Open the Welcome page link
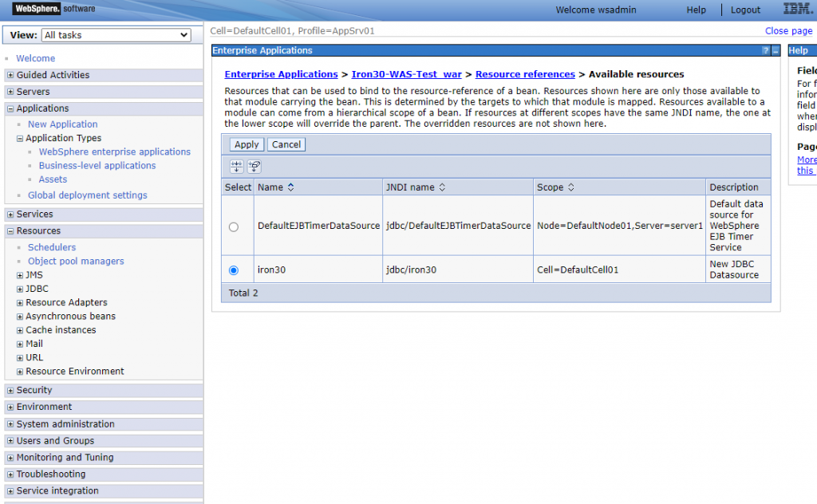 point(35,58)
